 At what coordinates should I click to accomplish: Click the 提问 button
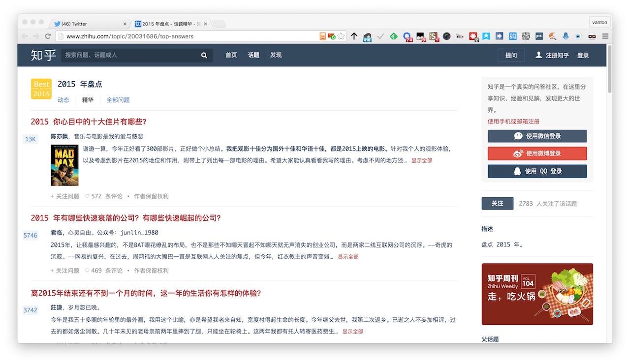[511, 55]
